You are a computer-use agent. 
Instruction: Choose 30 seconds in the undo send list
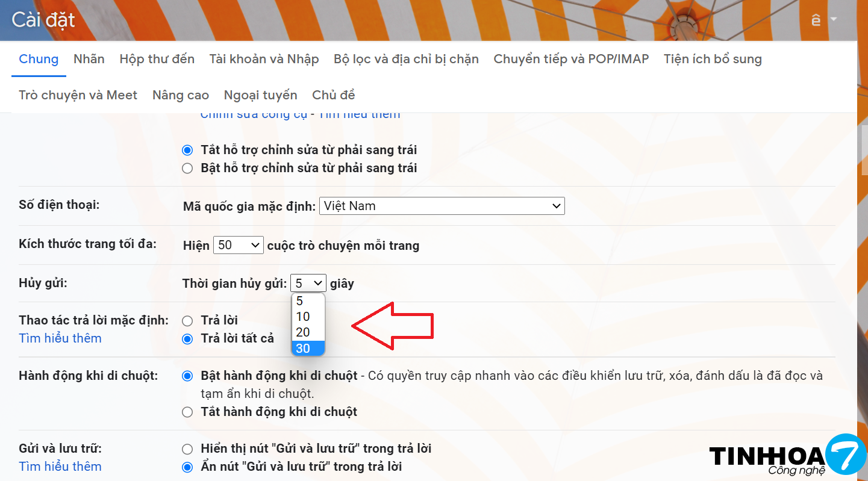pyautogui.click(x=308, y=349)
